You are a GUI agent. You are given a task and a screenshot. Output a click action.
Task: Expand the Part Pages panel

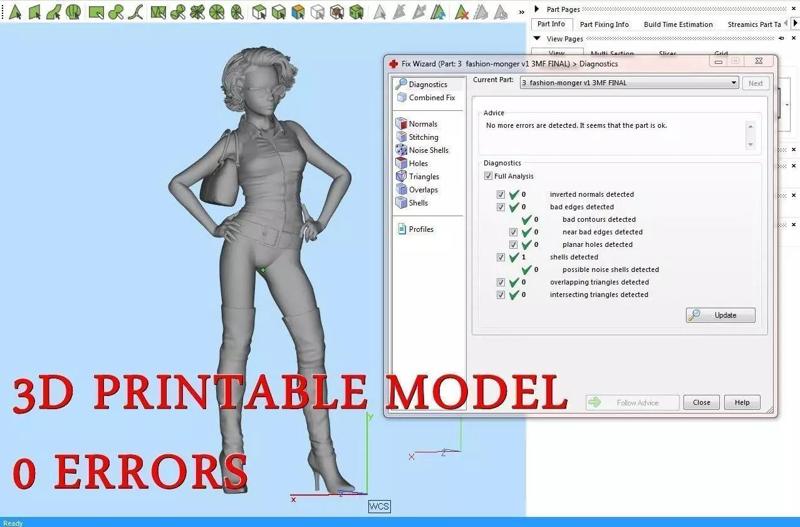point(536,9)
